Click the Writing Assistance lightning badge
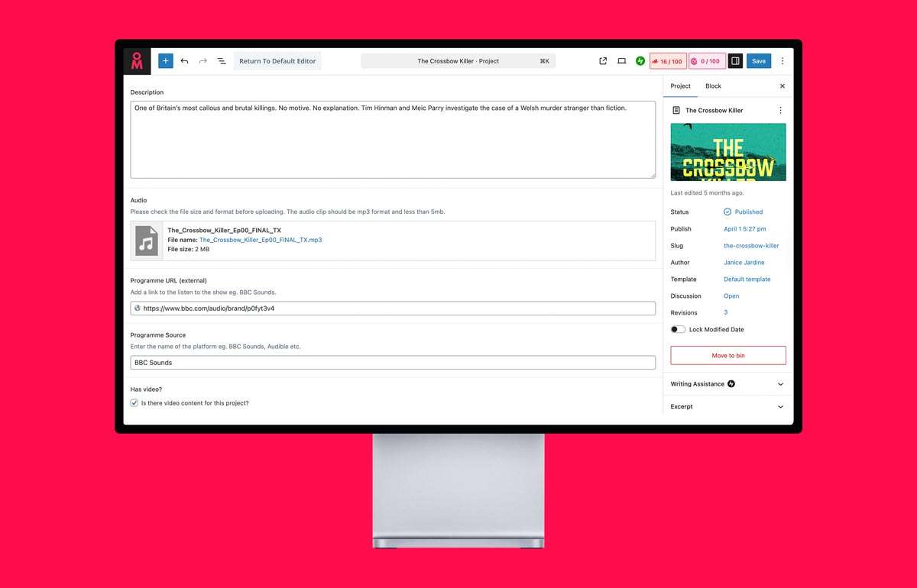917x588 pixels. pyautogui.click(x=731, y=384)
